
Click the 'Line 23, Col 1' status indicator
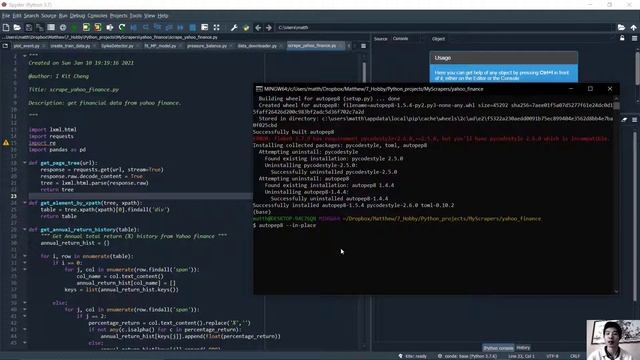521,356
